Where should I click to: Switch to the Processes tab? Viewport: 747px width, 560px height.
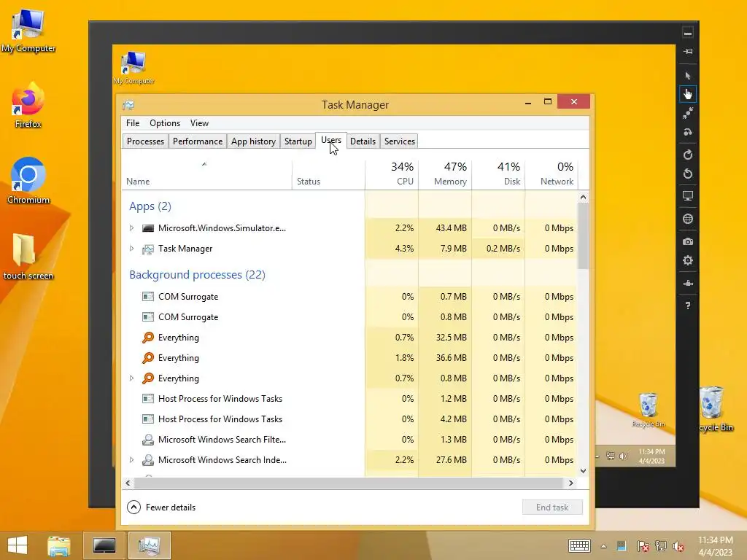tap(145, 141)
